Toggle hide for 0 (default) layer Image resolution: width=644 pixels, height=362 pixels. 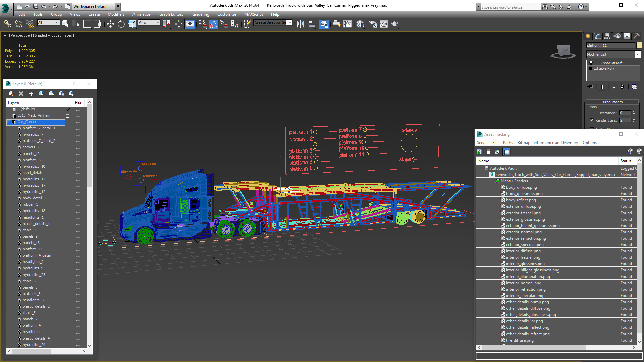(x=78, y=110)
